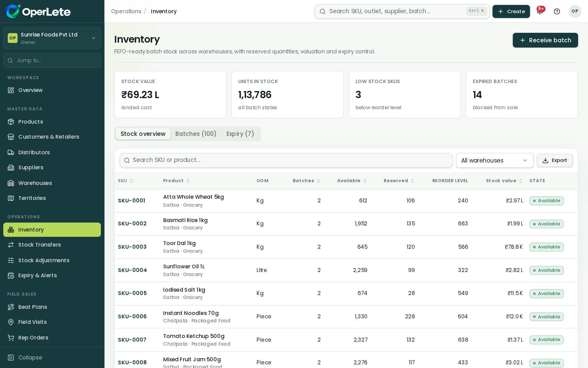The image size is (588, 368).
Task: Open SKU-0001 row link
Action: click(x=131, y=201)
